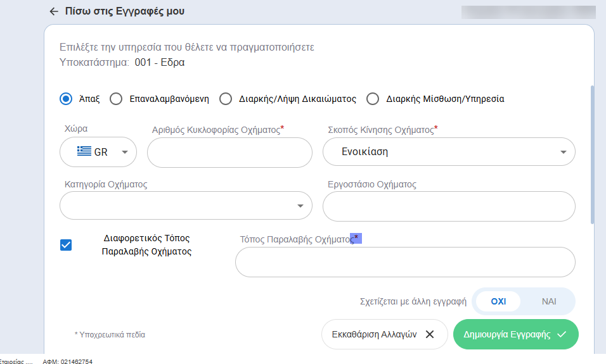The height and width of the screenshot is (364, 606).
Task: Uncheck Διαφορετικός Τόπος Παραλαβής Οχήματος checkbox
Action: point(66,245)
